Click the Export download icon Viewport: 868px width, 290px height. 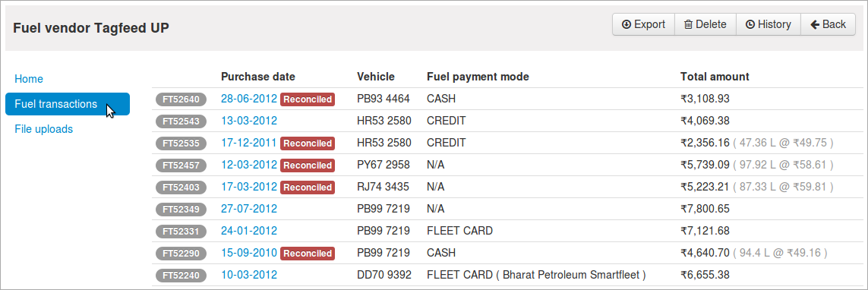click(x=627, y=24)
